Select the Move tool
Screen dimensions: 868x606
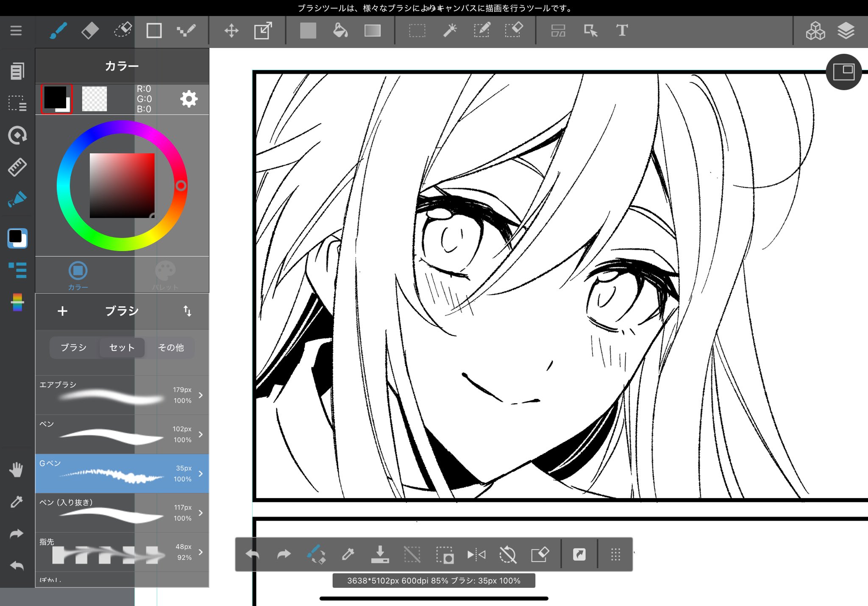tap(231, 30)
